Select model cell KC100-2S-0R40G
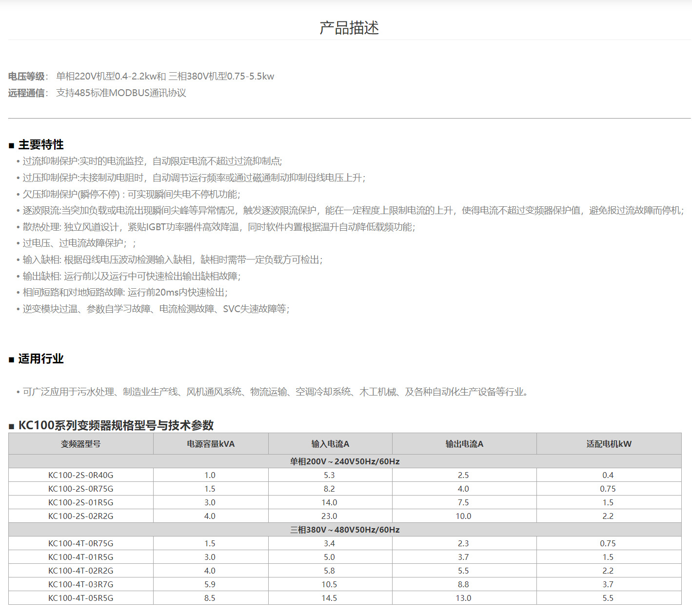The image size is (692, 616). pyautogui.click(x=81, y=475)
